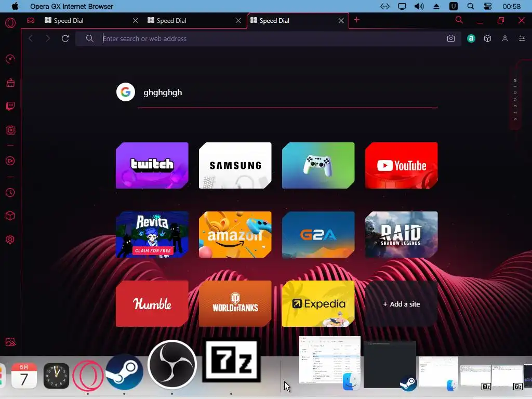
Task: Open GX Cleaner broom icon
Action: [x=10, y=83]
